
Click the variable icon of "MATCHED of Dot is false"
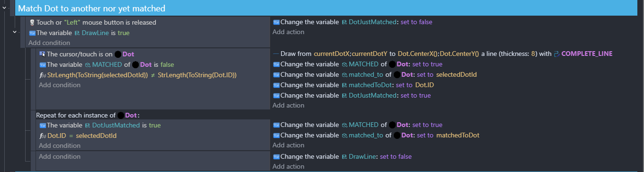(43, 64)
